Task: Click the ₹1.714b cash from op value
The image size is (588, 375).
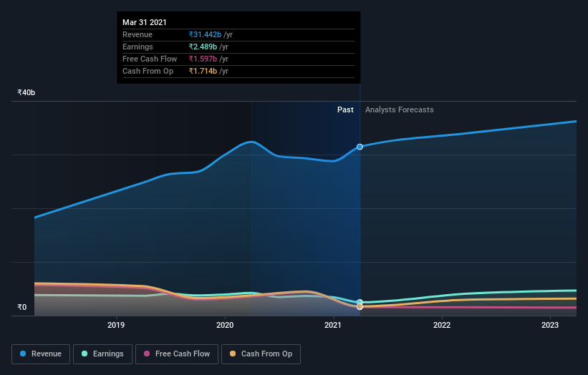Action: click(203, 71)
